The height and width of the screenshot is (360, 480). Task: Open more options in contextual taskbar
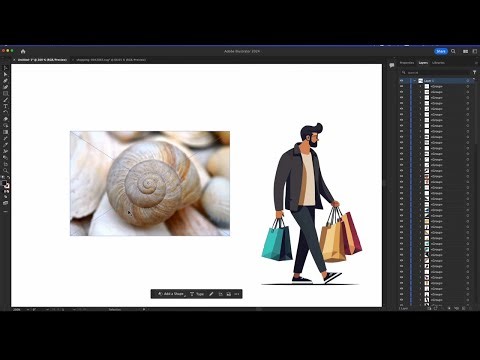point(237,294)
